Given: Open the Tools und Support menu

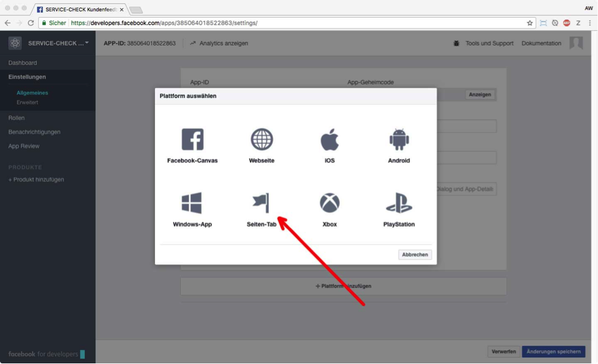Looking at the screenshot, I should coord(489,44).
